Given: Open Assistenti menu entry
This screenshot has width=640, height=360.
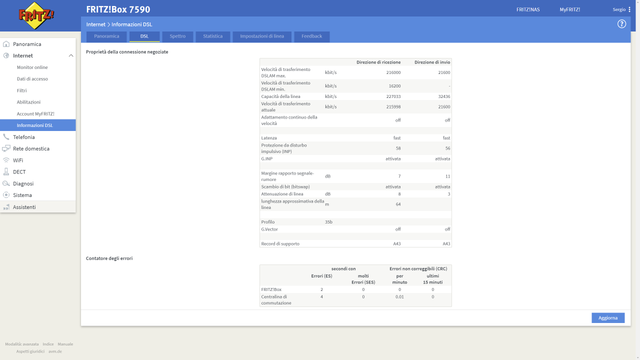Looking at the screenshot, I should pos(24,207).
